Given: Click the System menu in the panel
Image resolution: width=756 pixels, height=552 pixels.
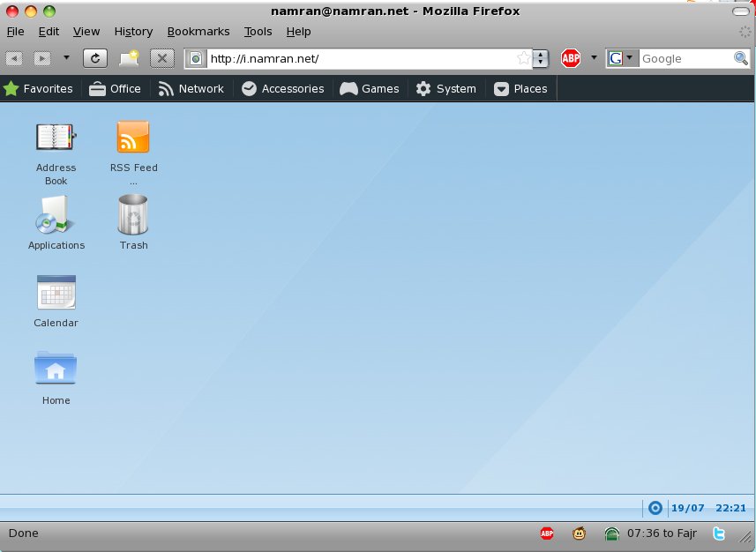Looking at the screenshot, I should (446, 88).
